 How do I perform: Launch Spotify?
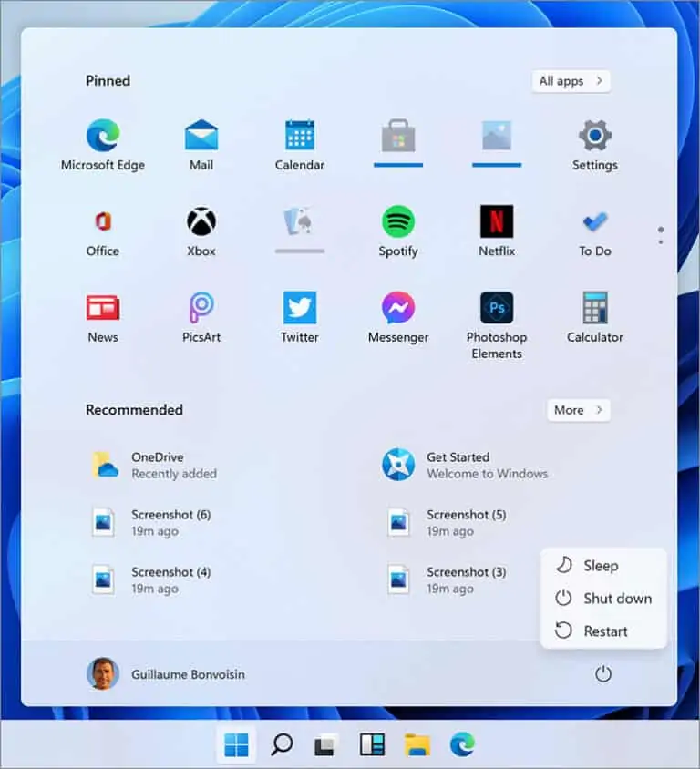click(x=398, y=231)
